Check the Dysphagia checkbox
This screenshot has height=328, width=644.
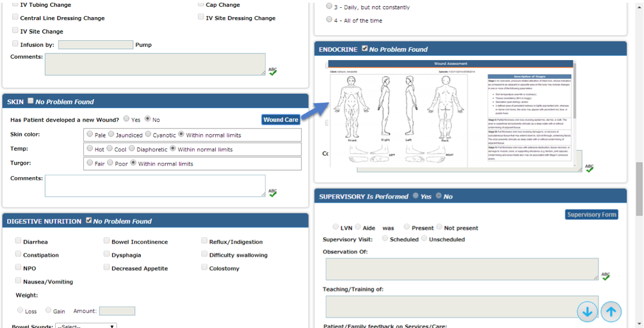coord(107,254)
